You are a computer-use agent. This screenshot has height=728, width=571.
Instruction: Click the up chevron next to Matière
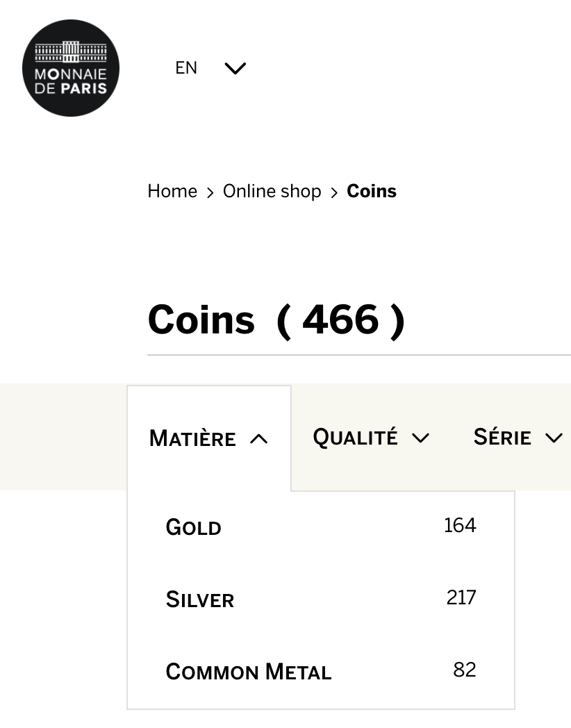click(258, 439)
